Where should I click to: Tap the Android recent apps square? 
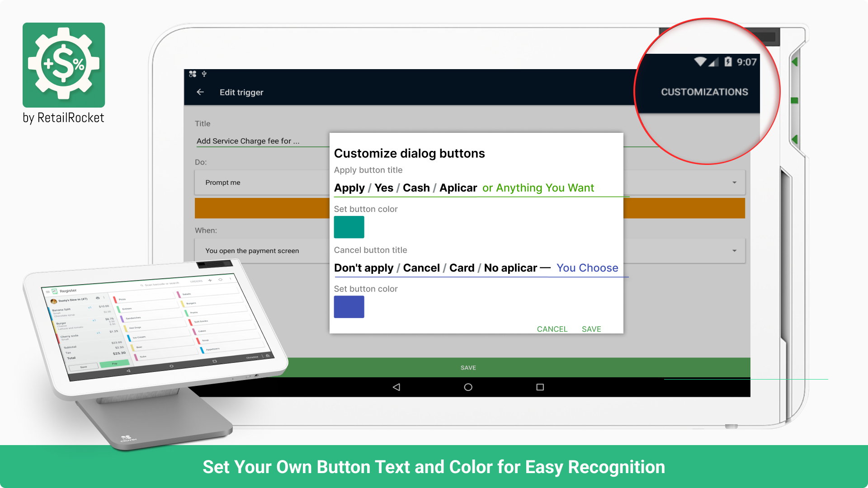(540, 387)
